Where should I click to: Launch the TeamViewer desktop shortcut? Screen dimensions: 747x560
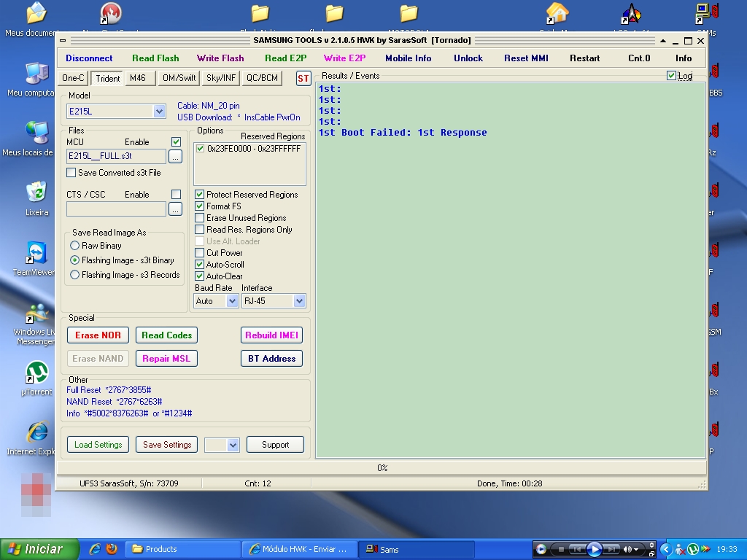point(36,253)
